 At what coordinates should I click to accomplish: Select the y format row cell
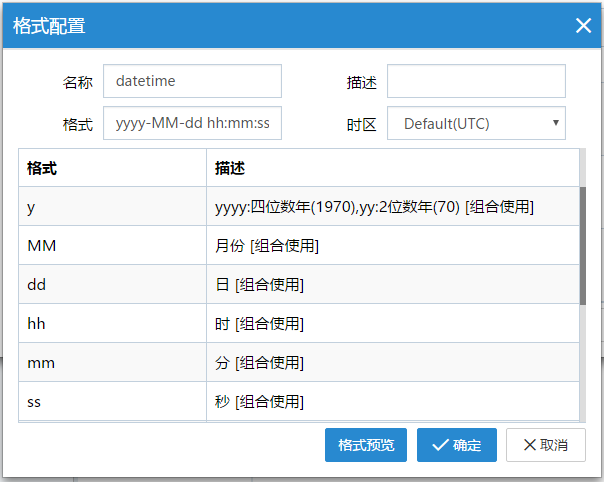112,207
